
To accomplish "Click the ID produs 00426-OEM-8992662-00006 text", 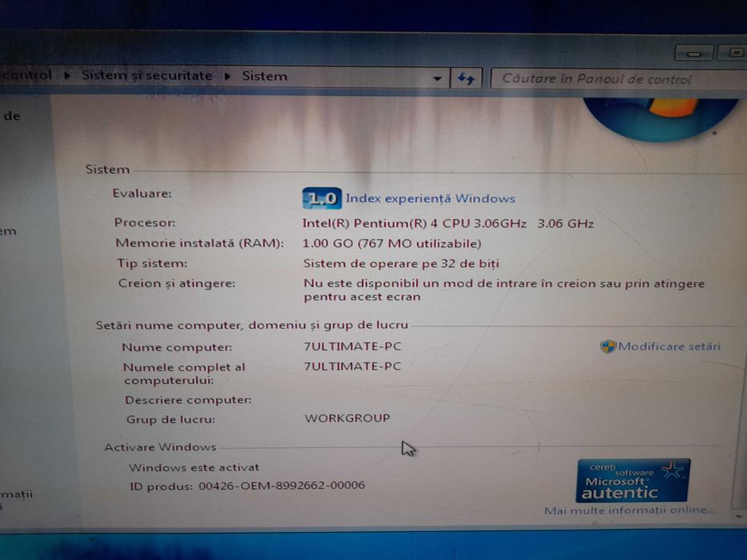I will pyautogui.click(x=247, y=486).
